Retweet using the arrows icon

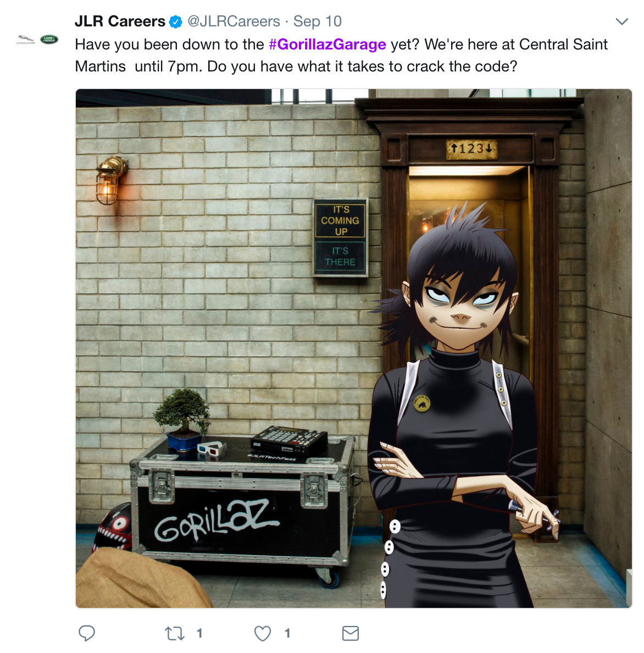[174, 633]
